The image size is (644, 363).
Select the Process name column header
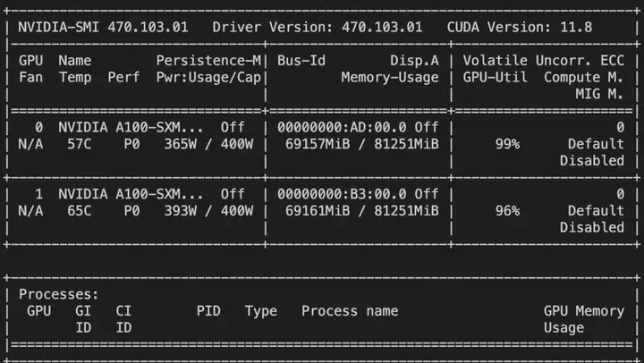click(350, 311)
